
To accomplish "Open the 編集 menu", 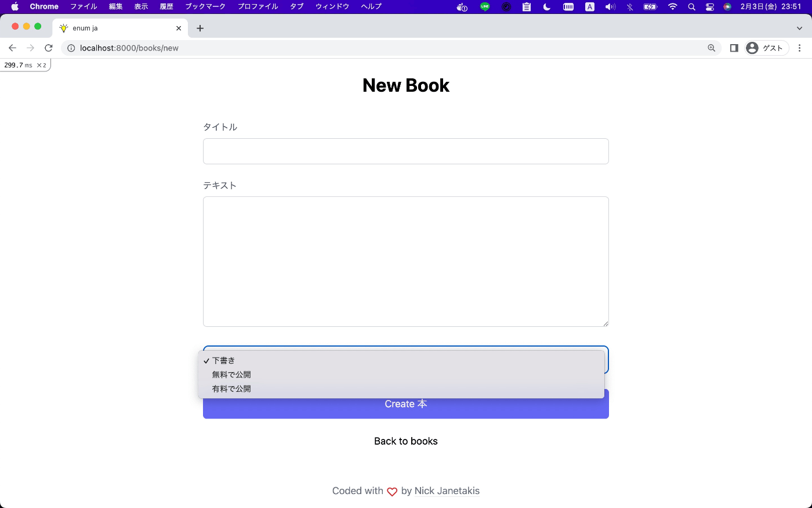I will click(116, 7).
